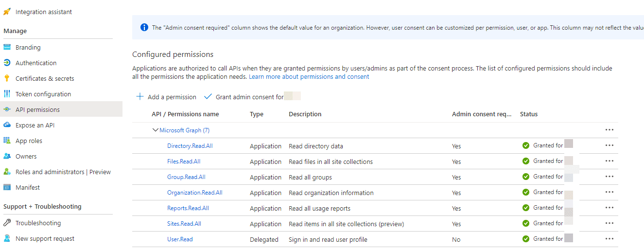Click the Authentication icon in sidebar
Viewport: 644px width, 251px height.
coord(7,63)
